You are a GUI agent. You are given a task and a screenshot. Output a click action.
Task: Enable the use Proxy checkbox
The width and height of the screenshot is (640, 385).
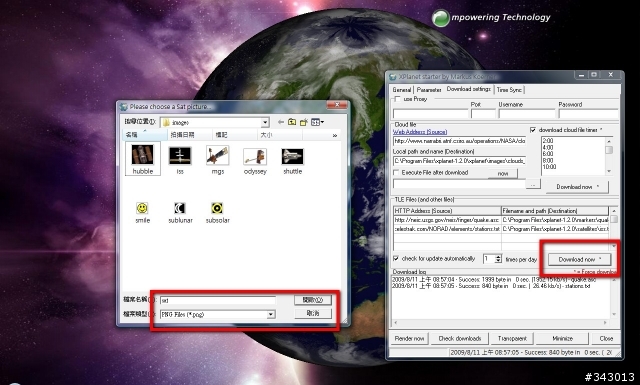[397, 99]
